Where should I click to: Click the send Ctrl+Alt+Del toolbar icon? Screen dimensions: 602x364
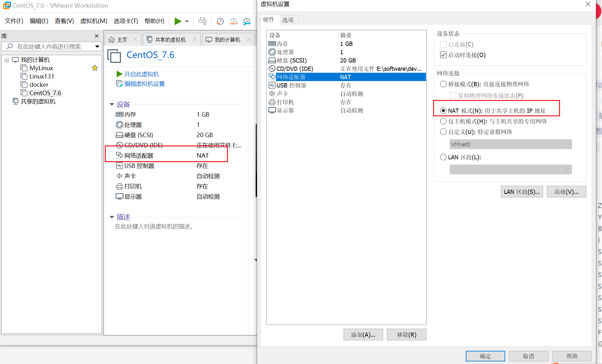(x=202, y=21)
